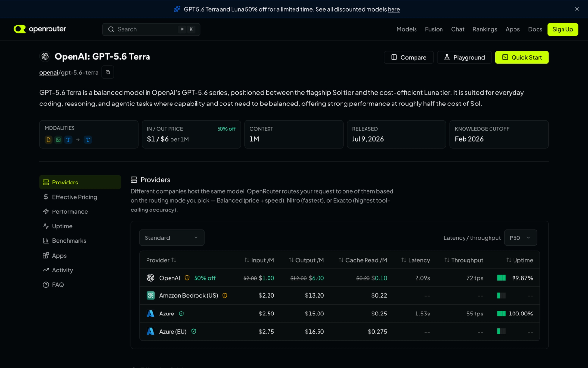Click the file input modality icon
This screenshot has height=368, width=588.
[x=49, y=140]
